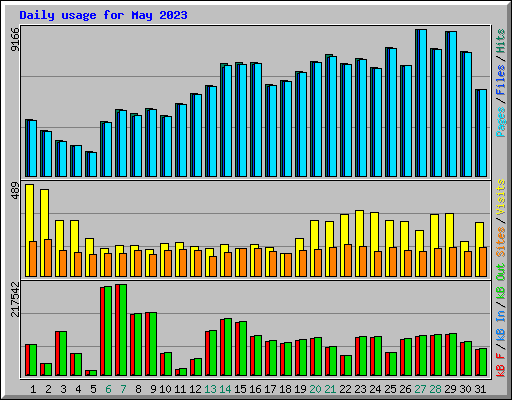
Task: Select day 18 on the x-axis
Action: click(x=285, y=389)
